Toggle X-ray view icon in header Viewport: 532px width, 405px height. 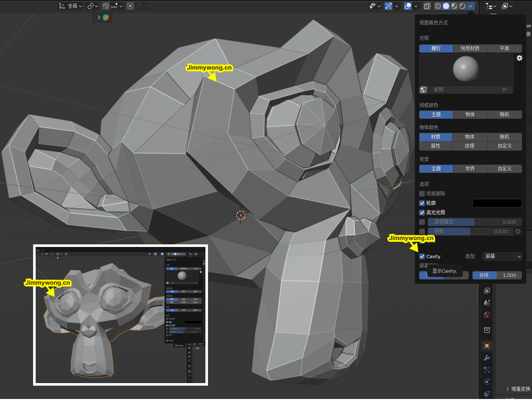(427, 6)
